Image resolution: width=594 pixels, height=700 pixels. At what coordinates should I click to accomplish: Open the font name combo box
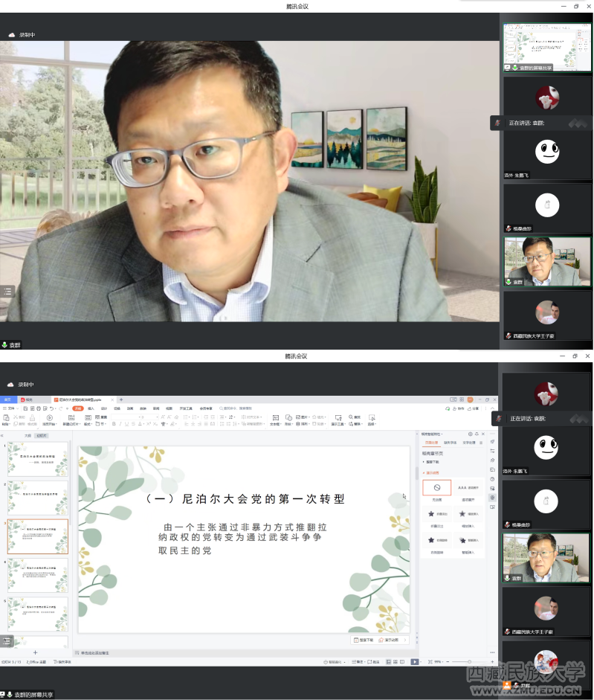point(126,417)
